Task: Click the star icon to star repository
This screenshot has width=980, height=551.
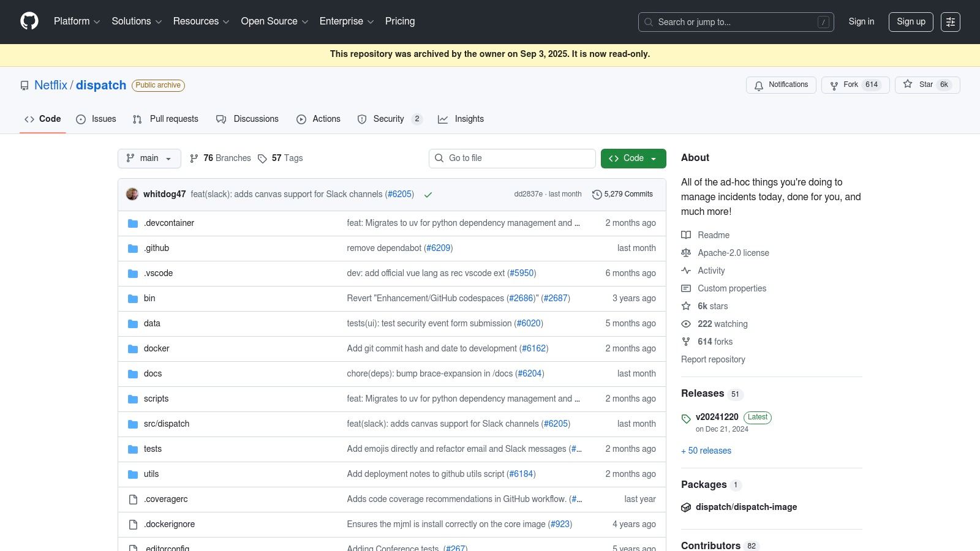Action: pyautogui.click(x=908, y=84)
